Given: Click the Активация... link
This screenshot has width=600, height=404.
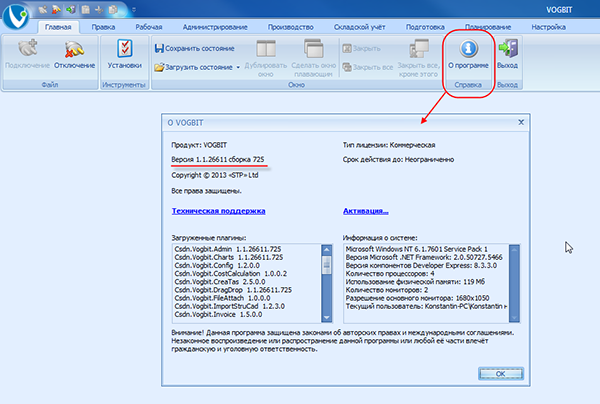Looking at the screenshot, I should click(x=365, y=211).
